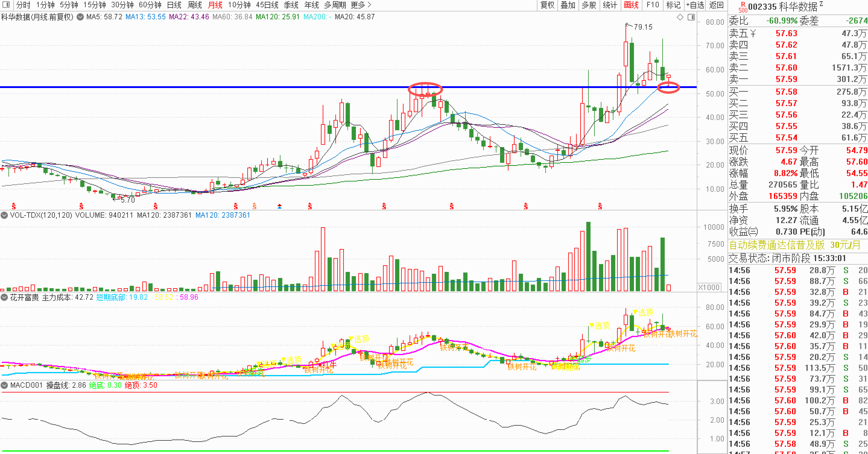Open the MA indicator dropdown beside 科华数据
The image size is (868, 454).
pos(80,17)
